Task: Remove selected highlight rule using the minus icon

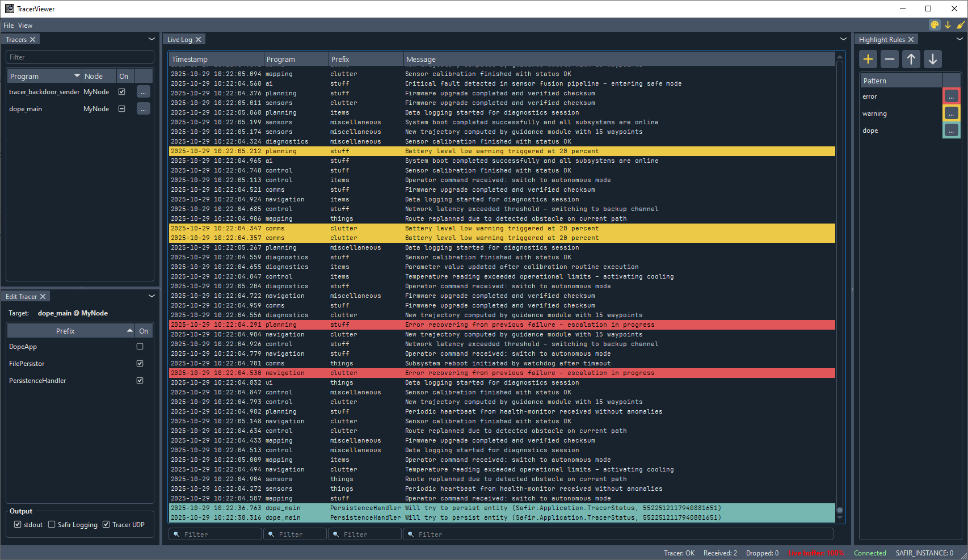Action: (889, 58)
